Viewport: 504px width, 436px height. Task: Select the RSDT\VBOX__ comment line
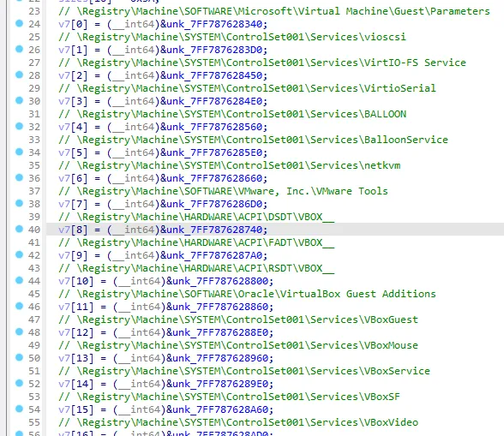(x=196, y=268)
